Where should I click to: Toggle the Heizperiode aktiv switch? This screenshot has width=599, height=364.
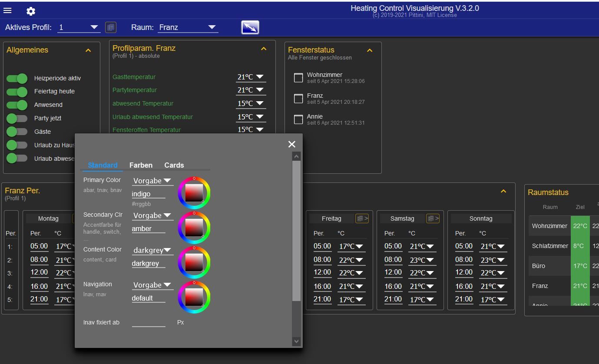pos(17,78)
